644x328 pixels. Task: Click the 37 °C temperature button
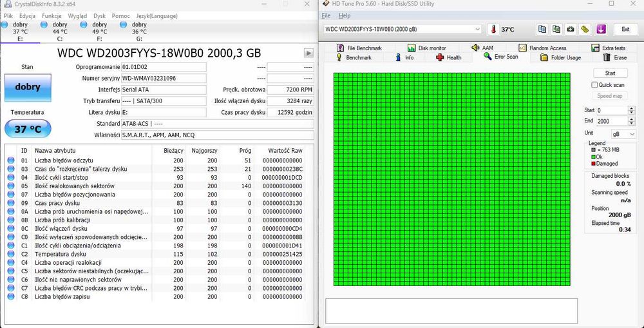(28, 129)
